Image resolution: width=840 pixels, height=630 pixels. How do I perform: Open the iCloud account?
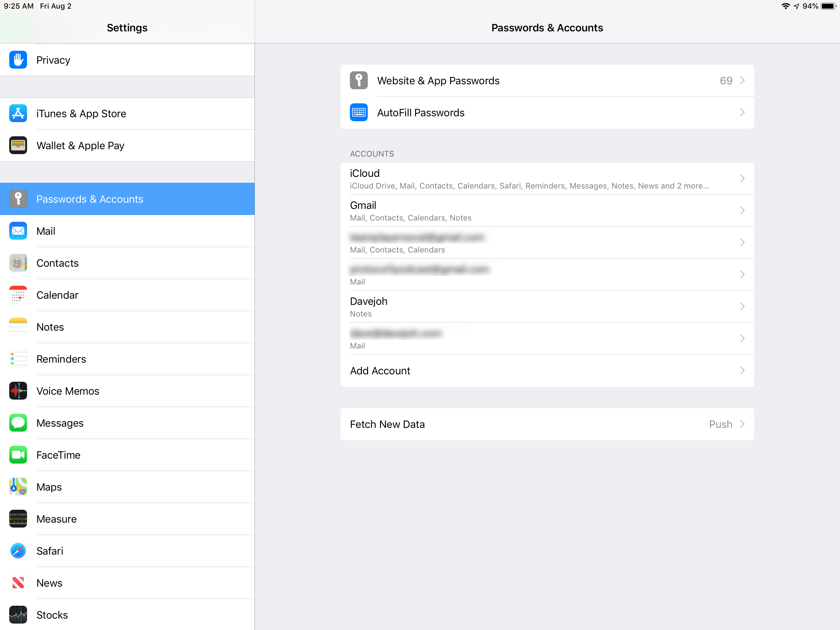click(x=547, y=179)
